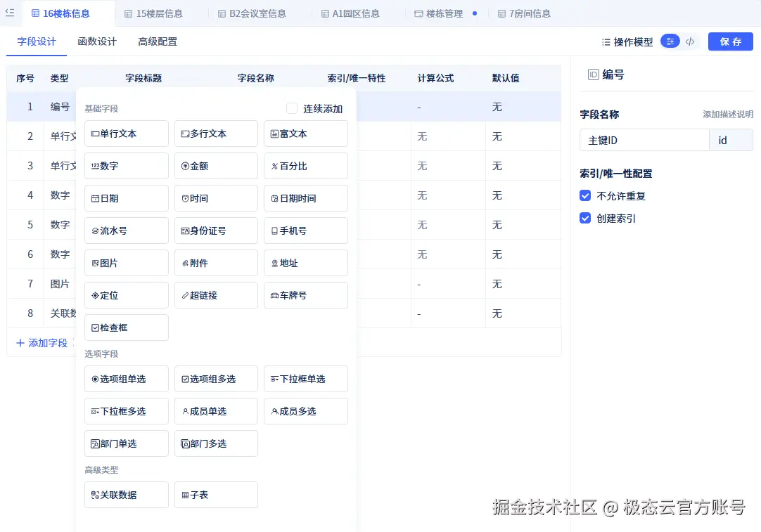Image resolution: width=761 pixels, height=532 pixels.
Task: Select the 图片 field type button
Action: click(126, 263)
